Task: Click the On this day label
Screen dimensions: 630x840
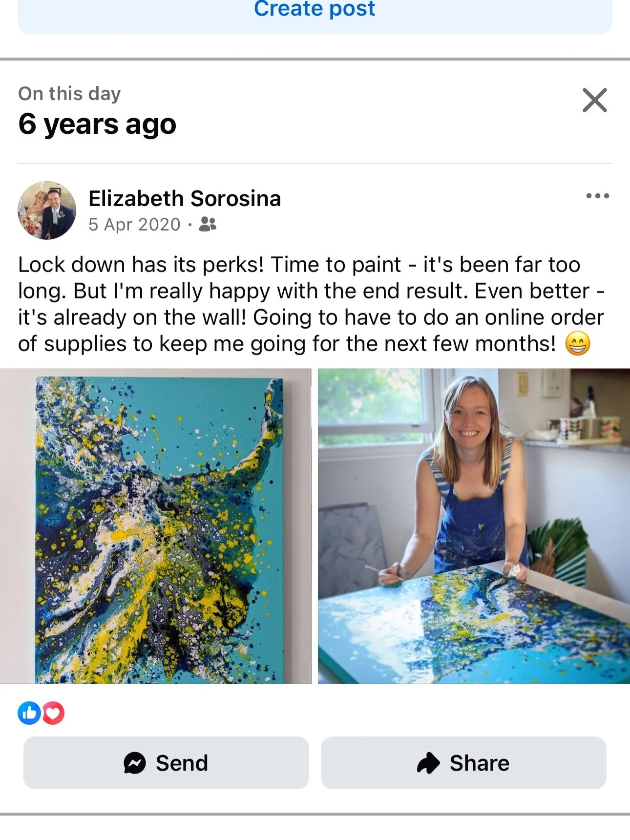Action: 69,93
